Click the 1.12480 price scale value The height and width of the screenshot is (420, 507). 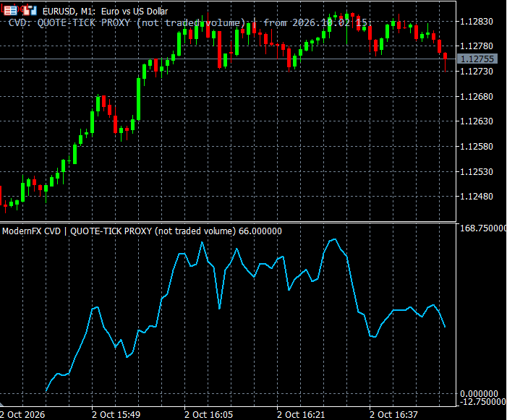coord(477,196)
